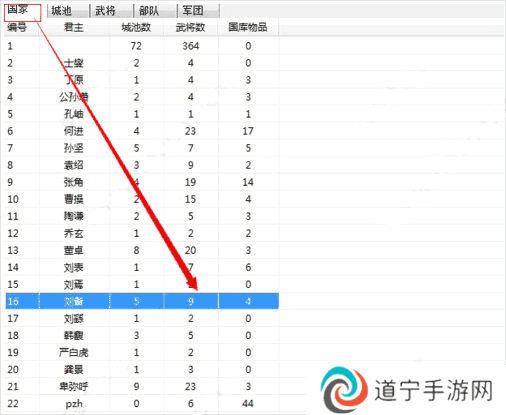Select the 卑弥呼 row
The width and height of the screenshot is (506, 415).
click(142, 387)
